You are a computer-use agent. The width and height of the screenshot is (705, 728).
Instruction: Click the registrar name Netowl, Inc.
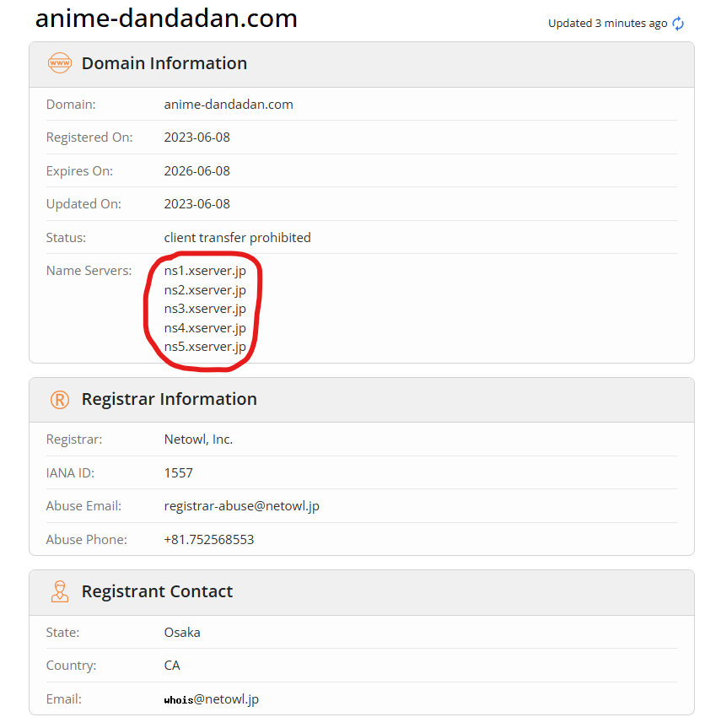pos(198,439)
